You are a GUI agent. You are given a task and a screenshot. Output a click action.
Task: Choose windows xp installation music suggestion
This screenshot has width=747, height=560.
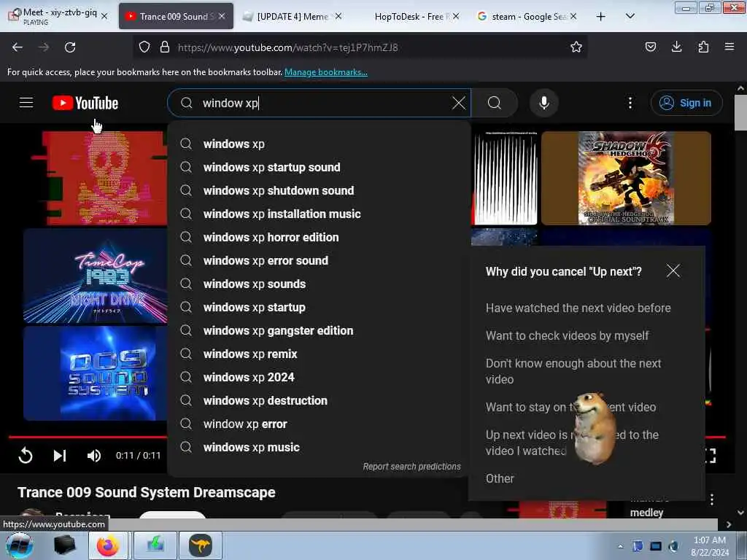pos(320,214)
